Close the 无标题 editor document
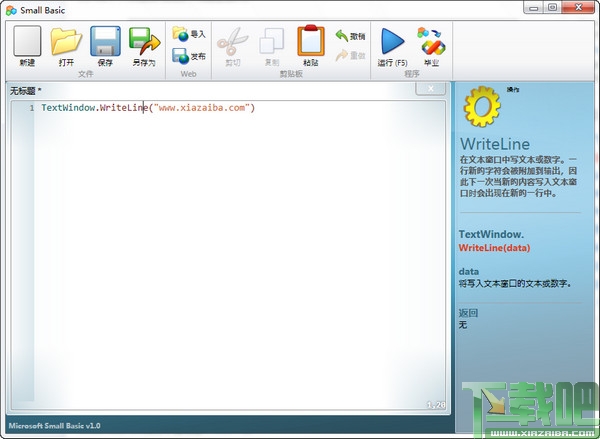This screenshot has width=600, height=439. (x=430, y=88)
